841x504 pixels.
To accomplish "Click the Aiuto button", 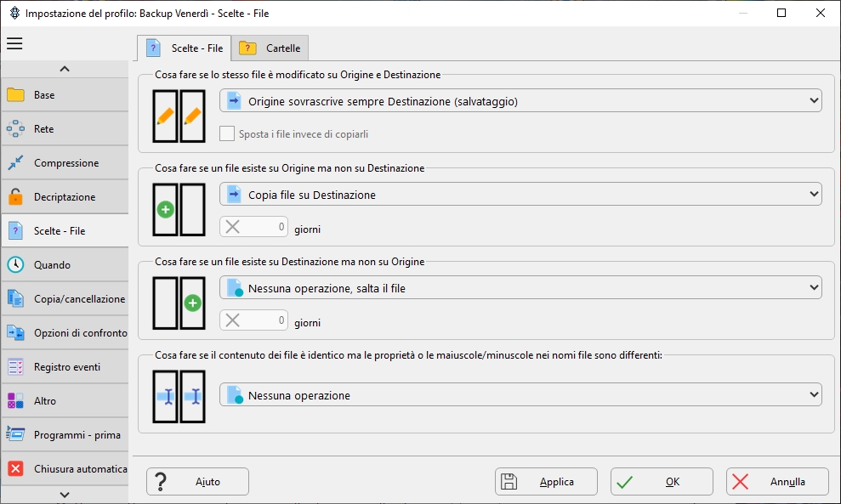I will pyautogui.click(x=197, y=482).
